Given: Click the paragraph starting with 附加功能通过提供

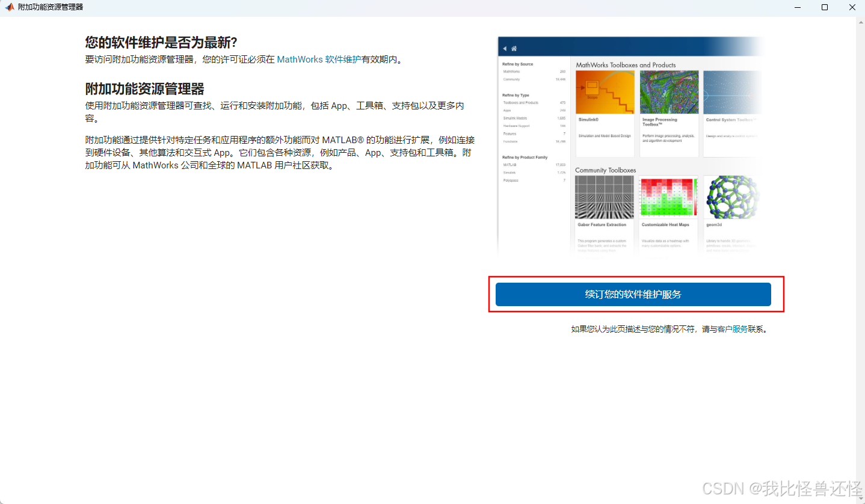Looking at the screenshot, I should point(280,153).
